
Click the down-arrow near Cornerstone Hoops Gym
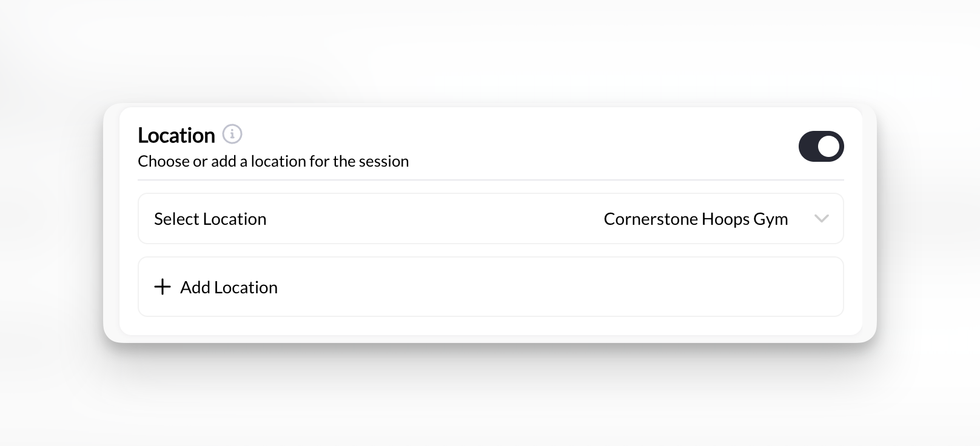tap(822, 219)
